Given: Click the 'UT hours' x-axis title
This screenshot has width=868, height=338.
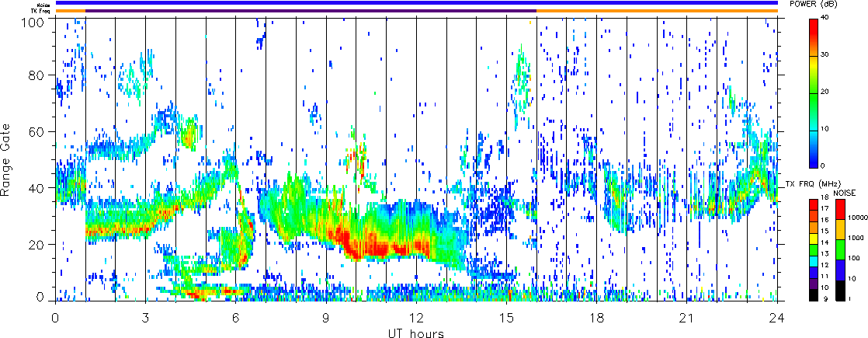Looking at the screenshot, I should pos(416,332).
